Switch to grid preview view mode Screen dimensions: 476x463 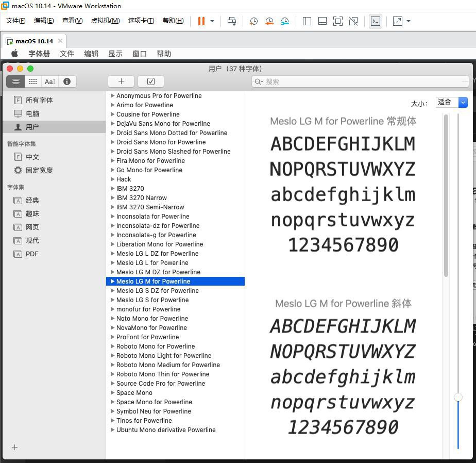point(33,81)
